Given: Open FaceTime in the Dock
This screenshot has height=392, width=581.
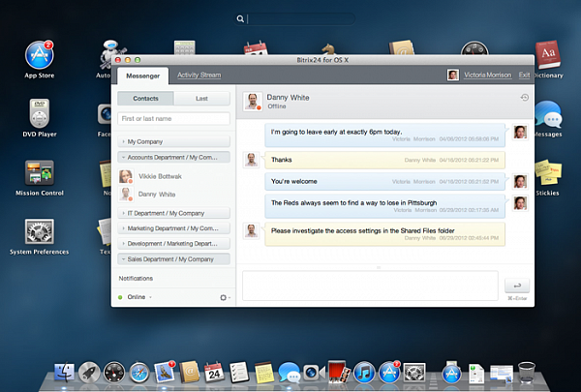Looking at the screenshot, I should 314,373.
